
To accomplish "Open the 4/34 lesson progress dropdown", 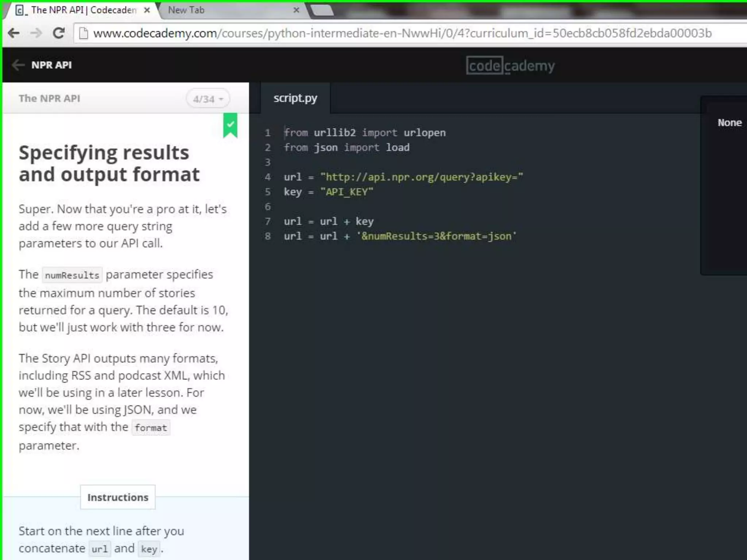I will [208, 98].
